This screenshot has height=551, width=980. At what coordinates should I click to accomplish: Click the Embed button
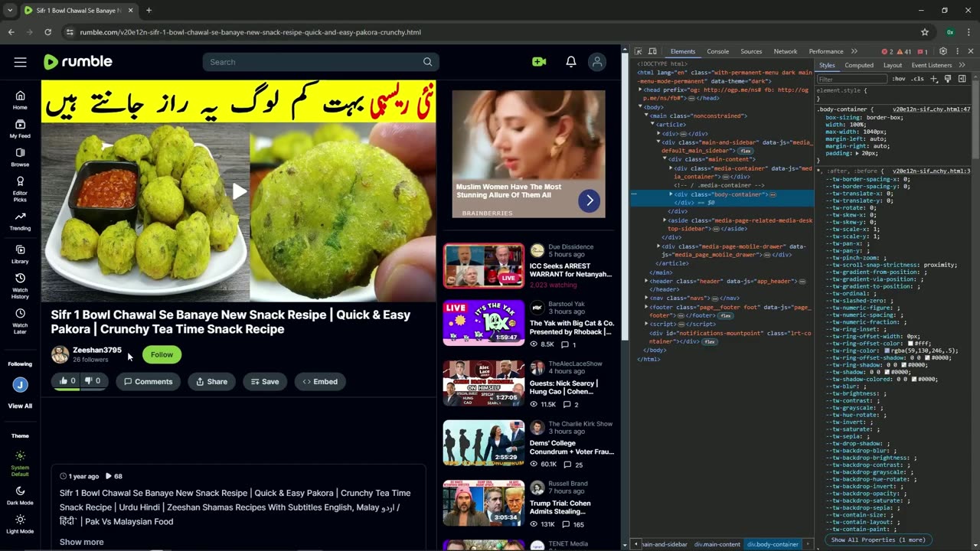[x=320, y=381]
